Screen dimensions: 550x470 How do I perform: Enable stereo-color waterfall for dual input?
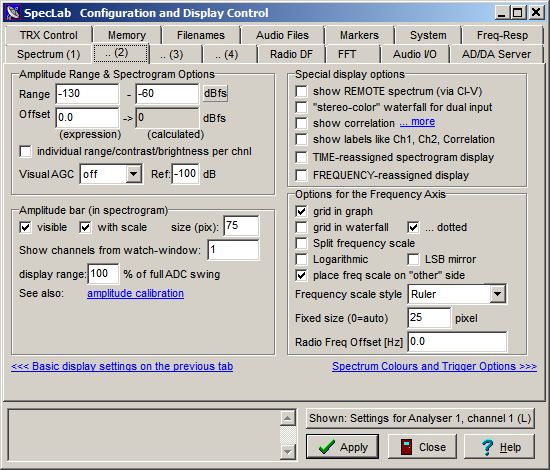click(x=301, y=107)
